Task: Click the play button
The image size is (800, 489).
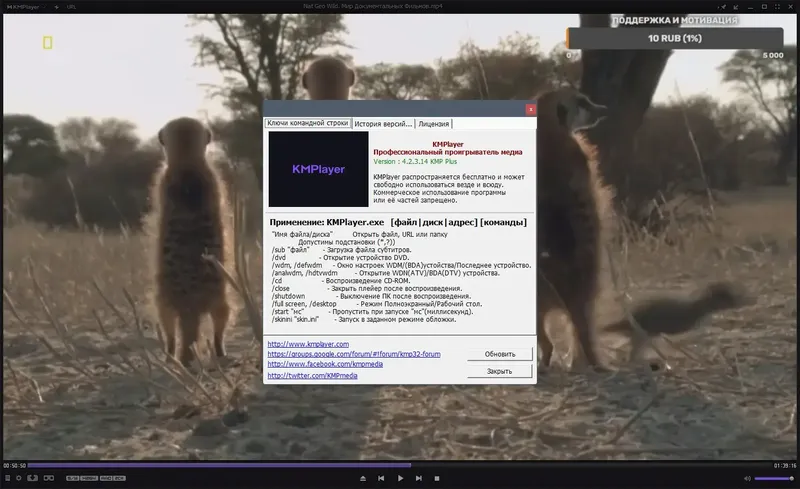Action: (400, 478)
